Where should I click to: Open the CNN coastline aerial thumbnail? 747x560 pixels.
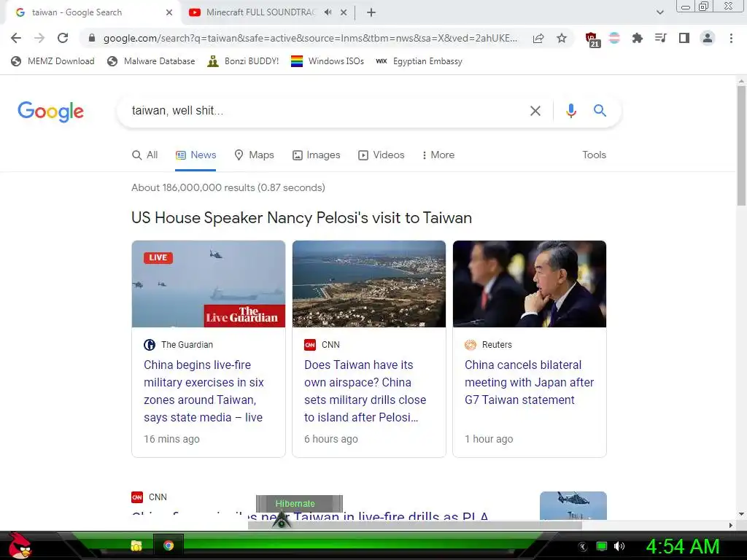pyautogui.click(x=369, y=284)
